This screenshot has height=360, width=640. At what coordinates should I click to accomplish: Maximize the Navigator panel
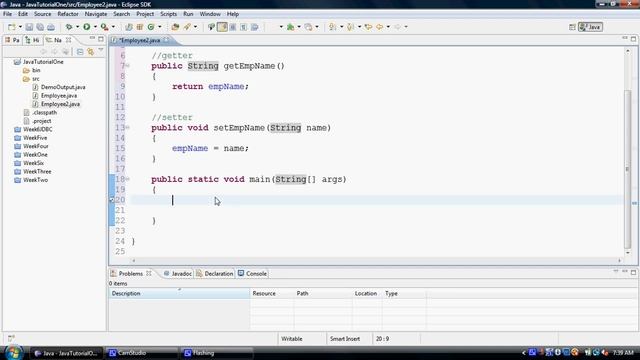101,39
